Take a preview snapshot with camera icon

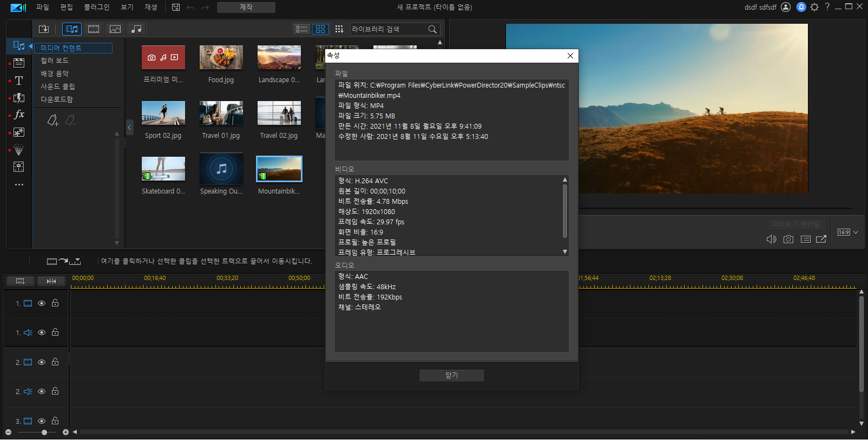tap(788, 239)
